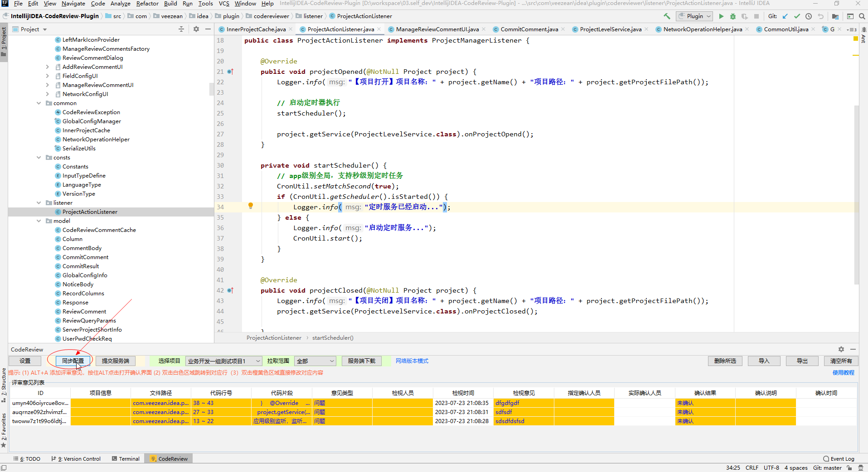Open CodeReview panel gear settings
Viewport: 868px width, 472px height.
tap(841, 349)
